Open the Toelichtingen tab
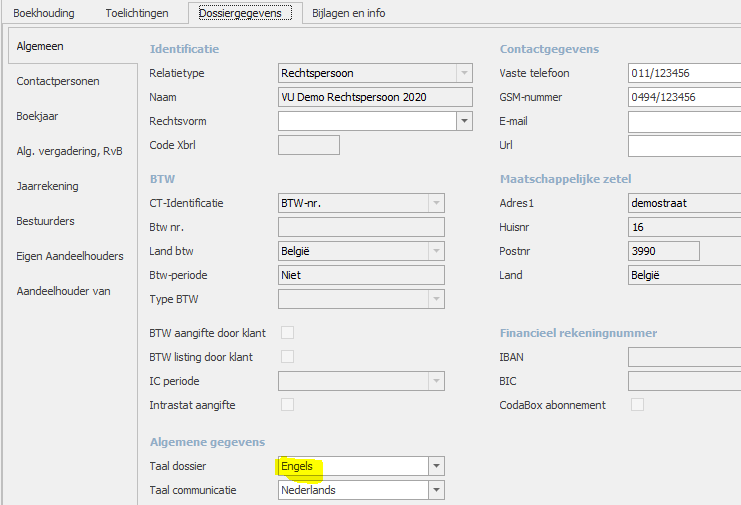741x505 pixels. click(x=136, y=13)
